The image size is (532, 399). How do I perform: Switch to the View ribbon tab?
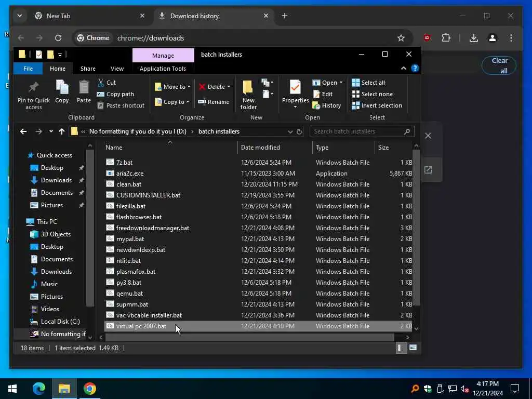(x=117, y=69)
